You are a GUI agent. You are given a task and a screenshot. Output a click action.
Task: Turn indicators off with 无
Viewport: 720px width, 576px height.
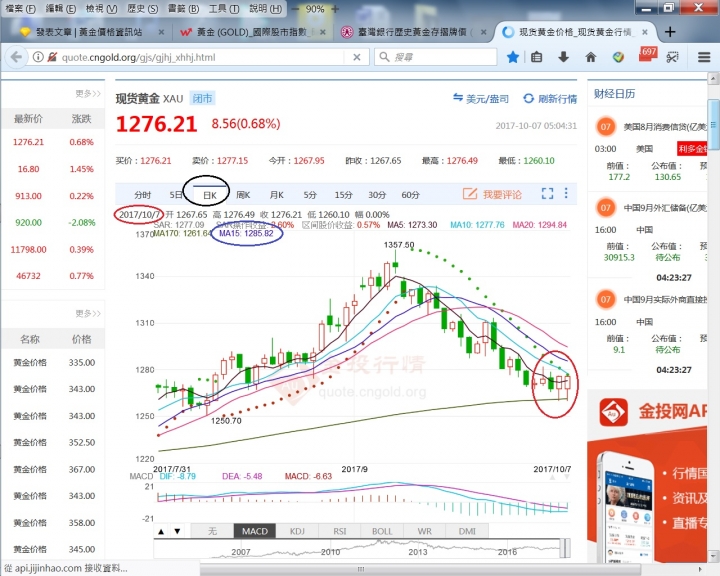(212, 531)
